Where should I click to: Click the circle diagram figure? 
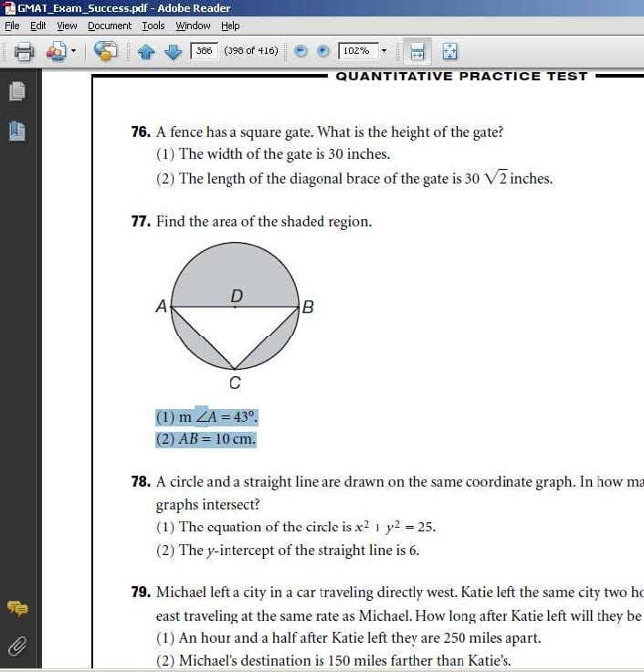[x=235, y=306]
